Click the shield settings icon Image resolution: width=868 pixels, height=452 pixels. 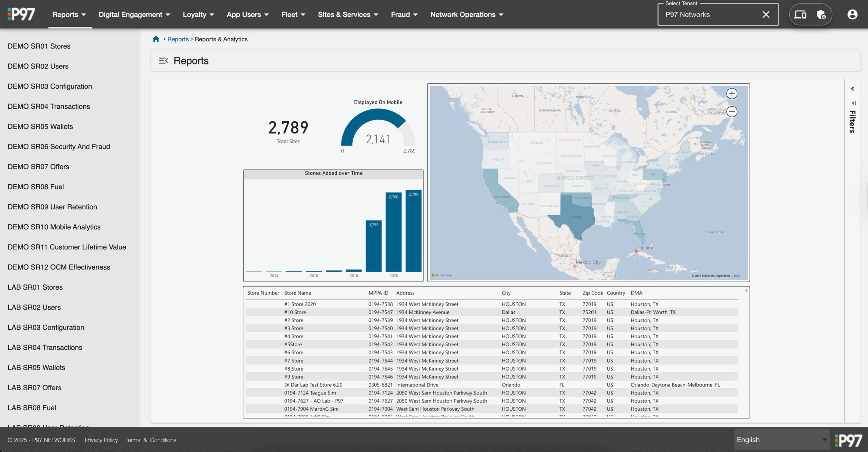coord(821,14)
